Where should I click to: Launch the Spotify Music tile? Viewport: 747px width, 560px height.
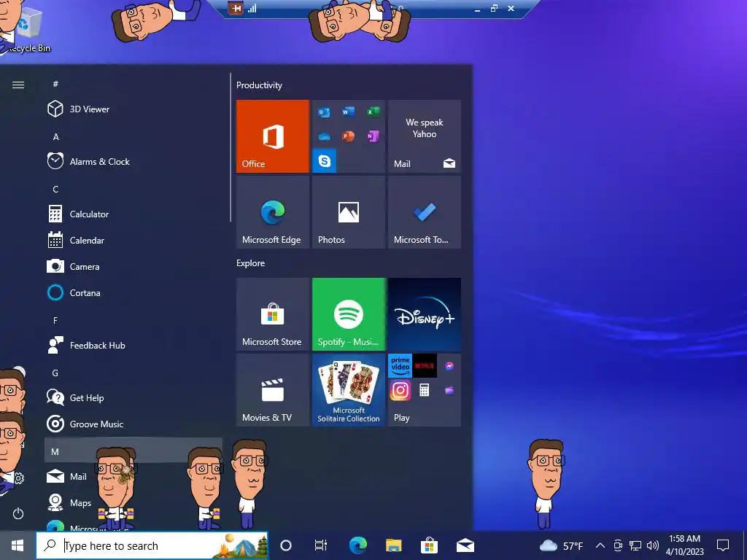pos(349,314)
